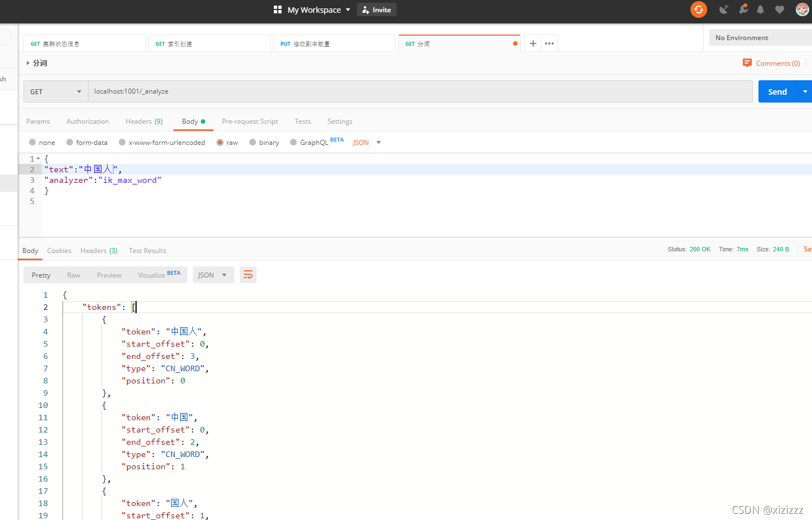Switch response view to Raw
Image resolution: width=812 pixels, height=520 pixels.
coord(74,275)
